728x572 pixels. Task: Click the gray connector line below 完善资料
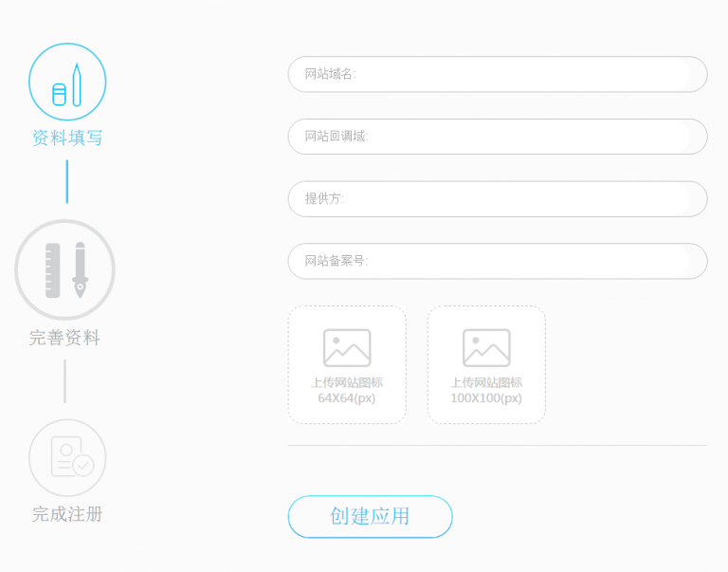65,381
